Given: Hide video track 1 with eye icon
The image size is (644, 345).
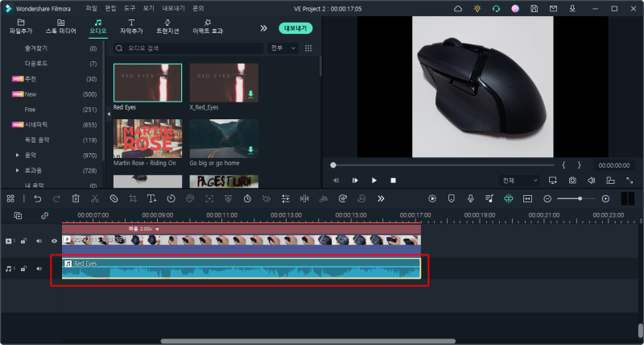Looking at the screenshot, I should click(x=54, y=241).
